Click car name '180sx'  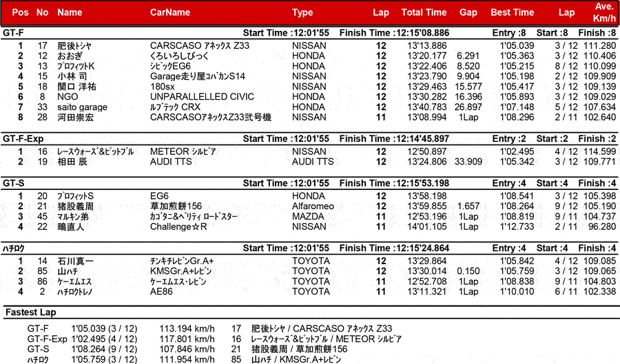[x=163, y=87]
